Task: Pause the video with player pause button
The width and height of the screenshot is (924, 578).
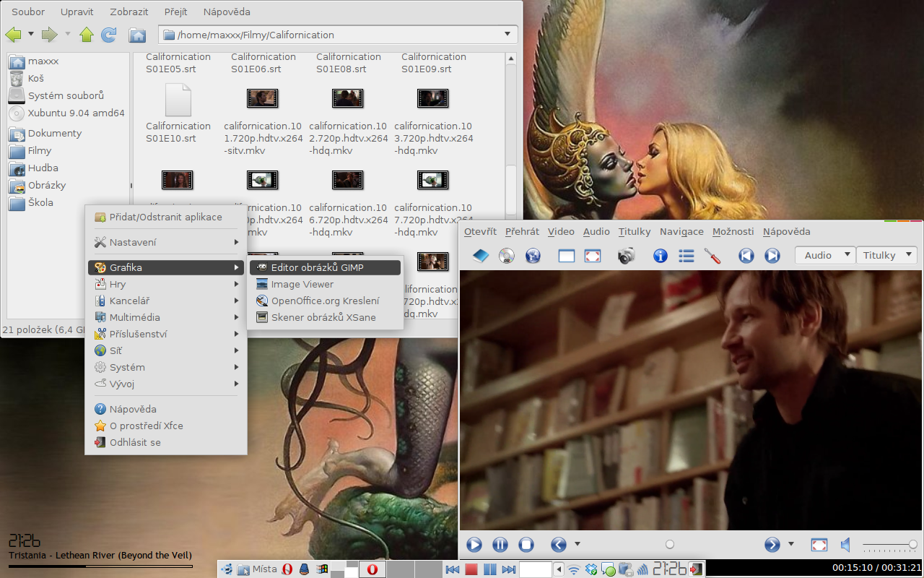Action: click(500, 545)
